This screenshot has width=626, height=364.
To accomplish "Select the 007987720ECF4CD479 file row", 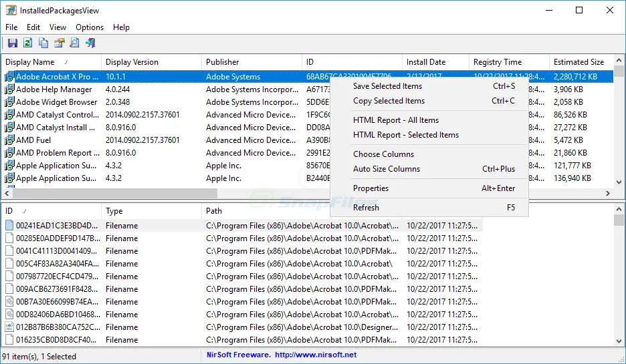I will (x=242, y=277).
